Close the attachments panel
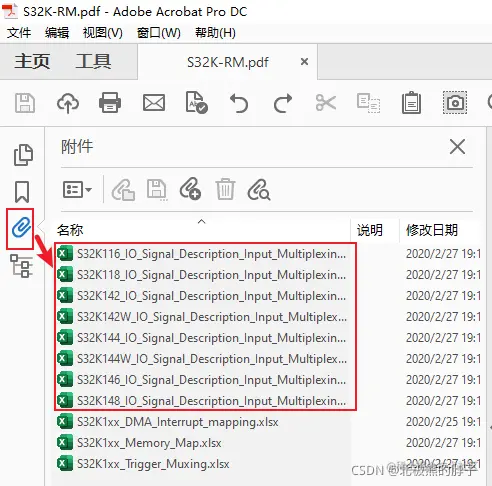492x486 pixels. [457, 147]
